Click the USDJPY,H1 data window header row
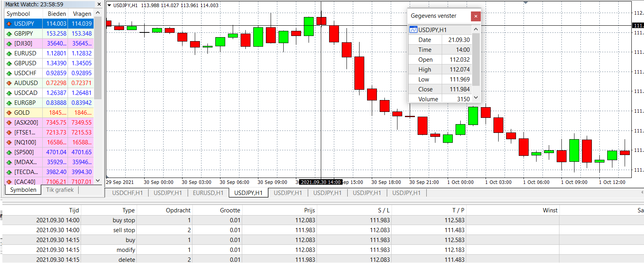Image resolution: width=644 pixels, height=263 pixels. [440, 30]
